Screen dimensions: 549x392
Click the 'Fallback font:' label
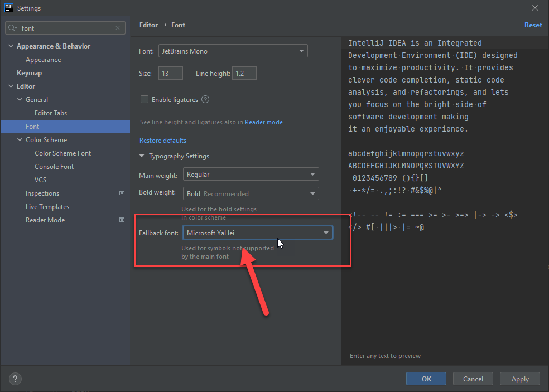[158, 233]
